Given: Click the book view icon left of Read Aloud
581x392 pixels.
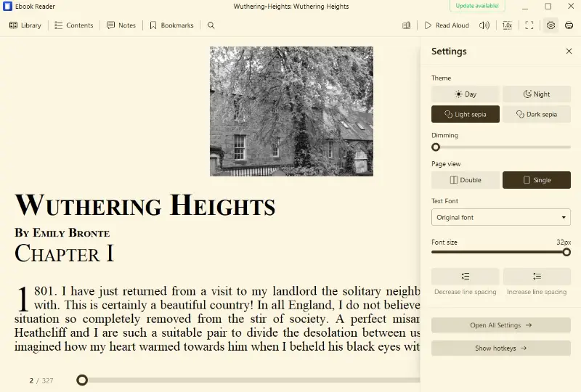Looking at the screenshot, I should (407, 25).
